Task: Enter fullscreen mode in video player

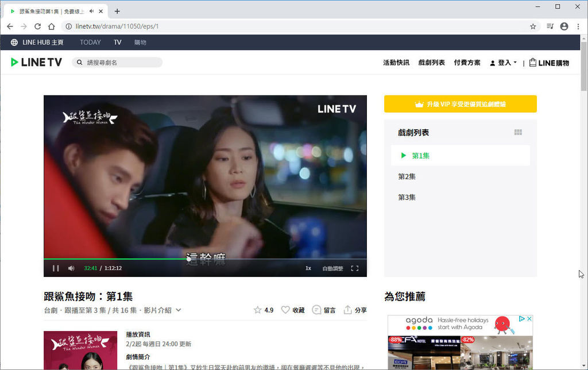Action: [x=355, y=268]
